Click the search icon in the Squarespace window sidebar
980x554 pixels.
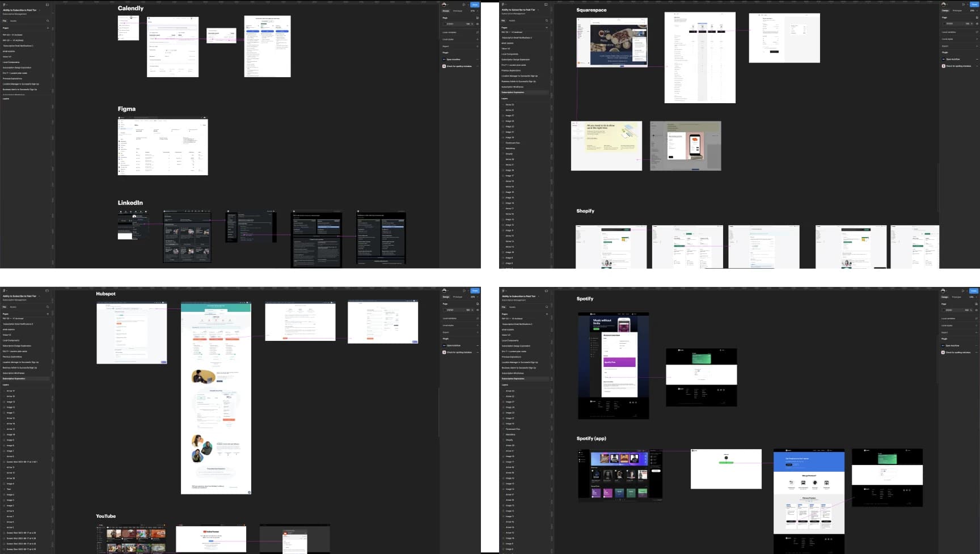pyautogui.click(x=547, y=21)
